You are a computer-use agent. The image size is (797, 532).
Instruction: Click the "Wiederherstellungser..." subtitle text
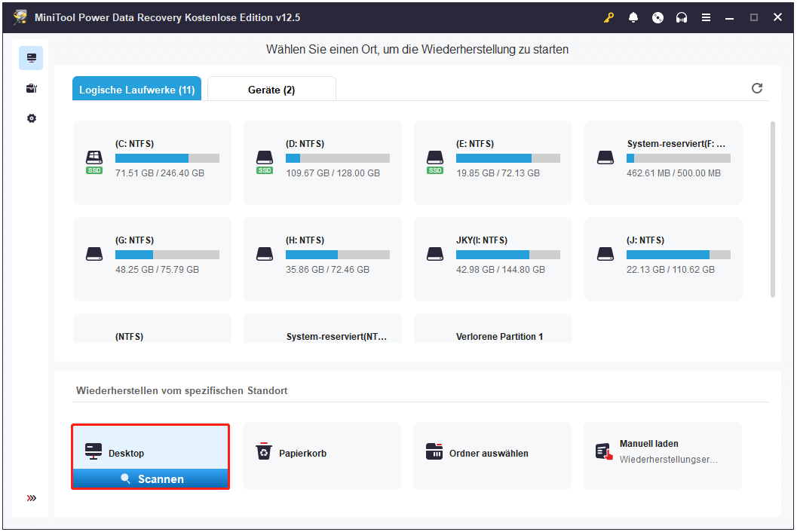tap(668, 460)
